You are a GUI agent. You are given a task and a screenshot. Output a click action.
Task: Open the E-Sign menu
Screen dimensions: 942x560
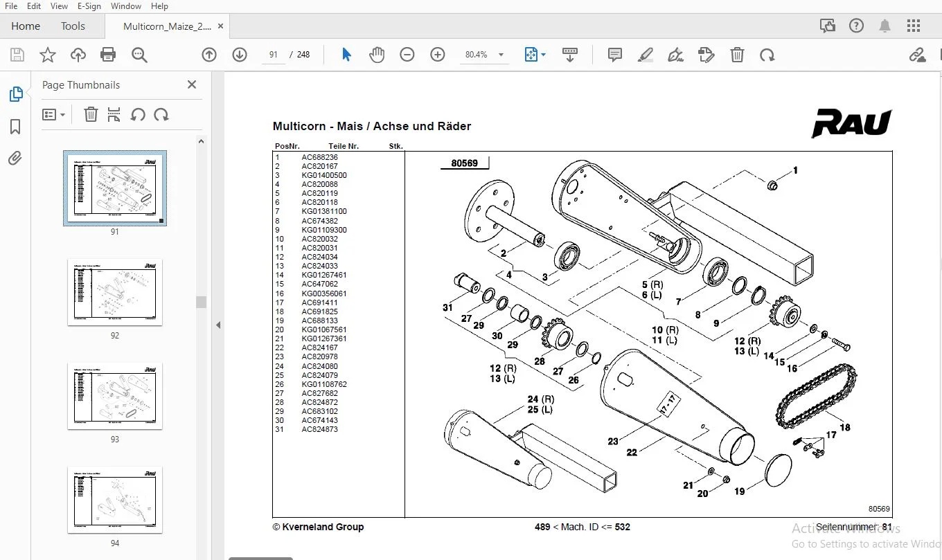click(89, 6)
